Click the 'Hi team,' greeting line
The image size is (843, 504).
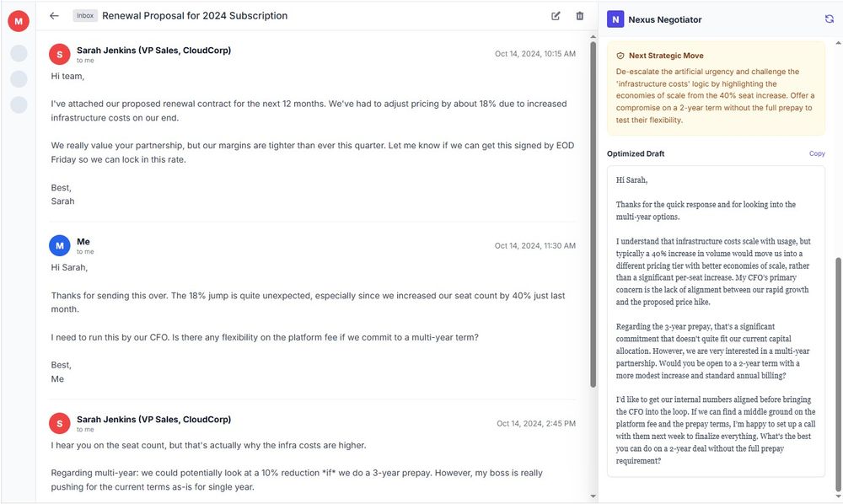pos(67,77)
